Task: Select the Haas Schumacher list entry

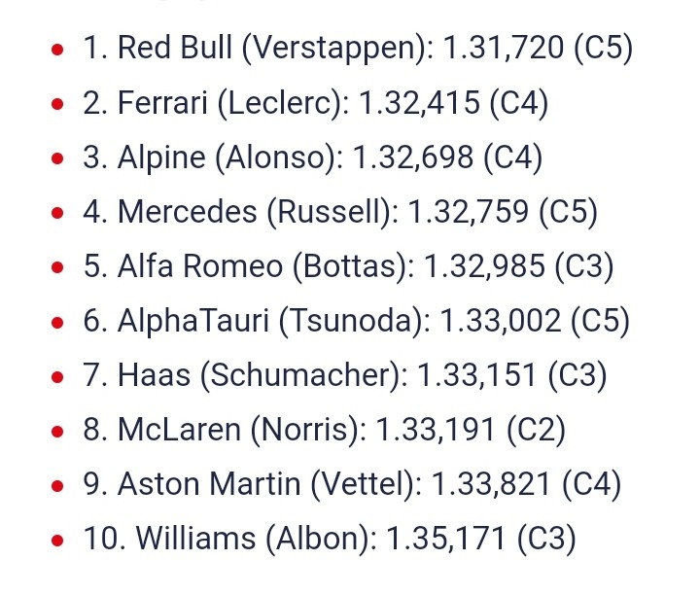Action: coord(345,375)
